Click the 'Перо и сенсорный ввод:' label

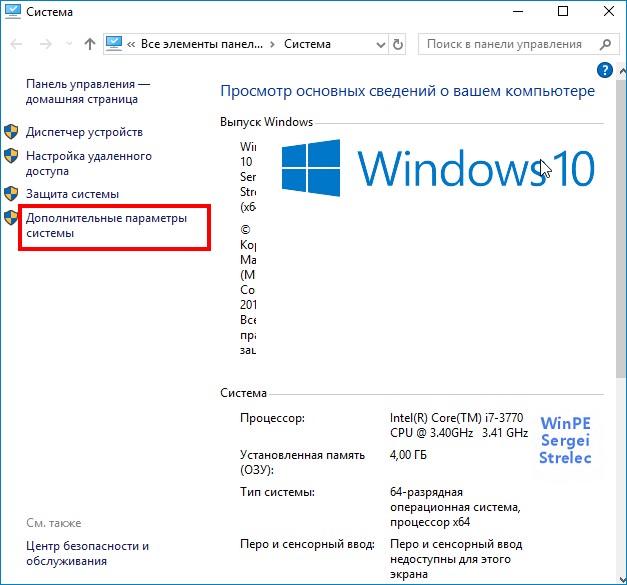tap(307, 544)
